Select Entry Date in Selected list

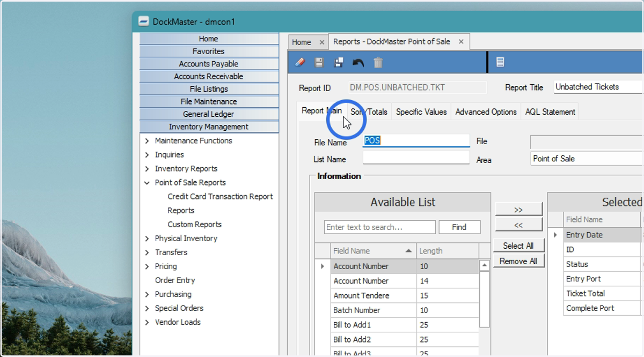click(x=603, y=235)
